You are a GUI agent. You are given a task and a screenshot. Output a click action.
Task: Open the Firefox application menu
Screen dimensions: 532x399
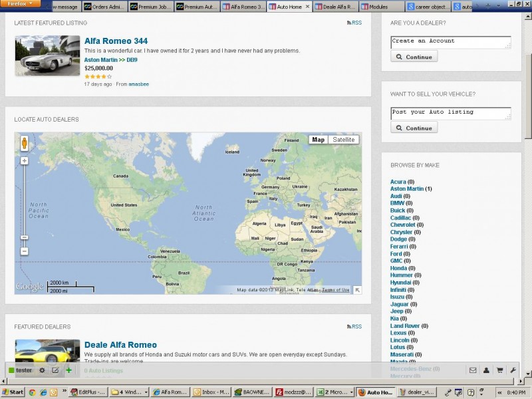(20, 3)
